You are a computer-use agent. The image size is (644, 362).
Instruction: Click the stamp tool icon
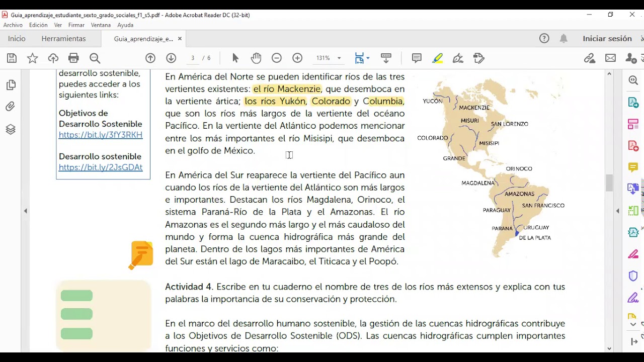pos(479,58)
